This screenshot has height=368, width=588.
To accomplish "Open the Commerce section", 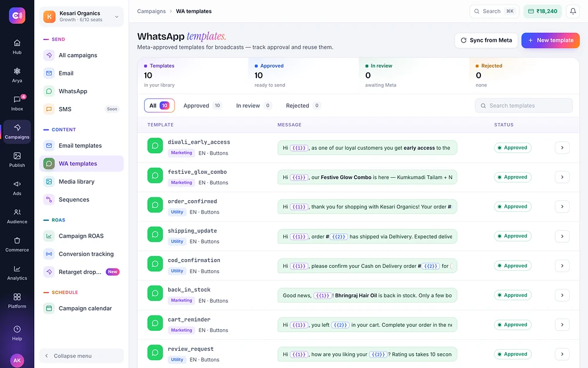I will coord(17,244).
